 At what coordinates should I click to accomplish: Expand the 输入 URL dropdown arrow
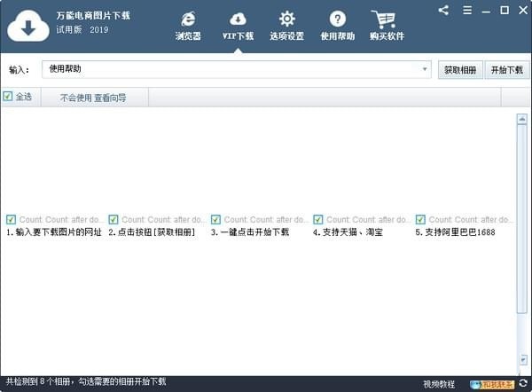pyautogui.click(x=425, y=69)
